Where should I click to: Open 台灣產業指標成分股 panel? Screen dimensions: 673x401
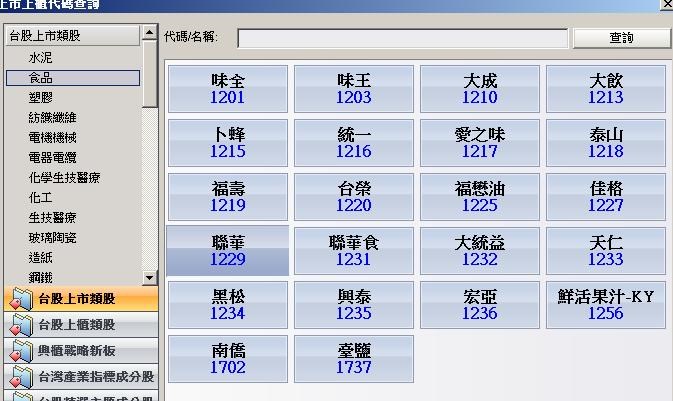point(81,377)
